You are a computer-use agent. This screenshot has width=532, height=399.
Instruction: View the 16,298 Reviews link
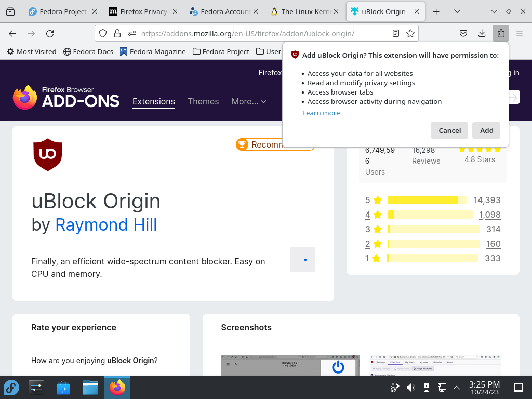426,155
